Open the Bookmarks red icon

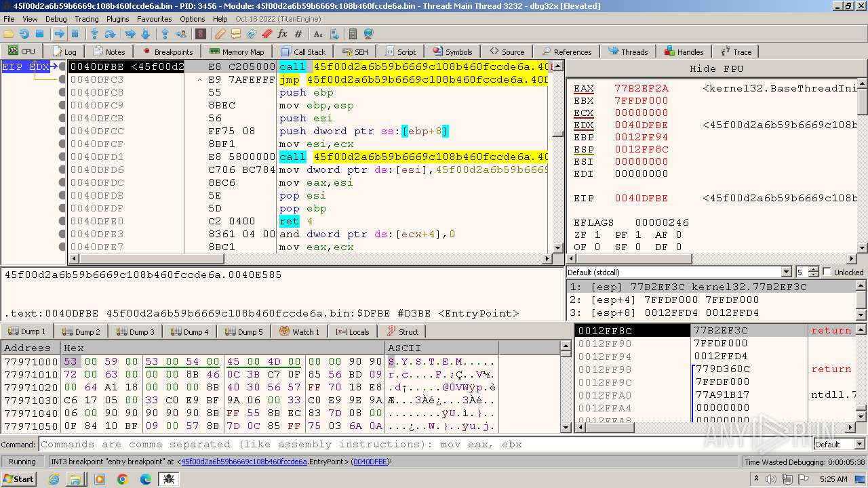click(267, 33)
